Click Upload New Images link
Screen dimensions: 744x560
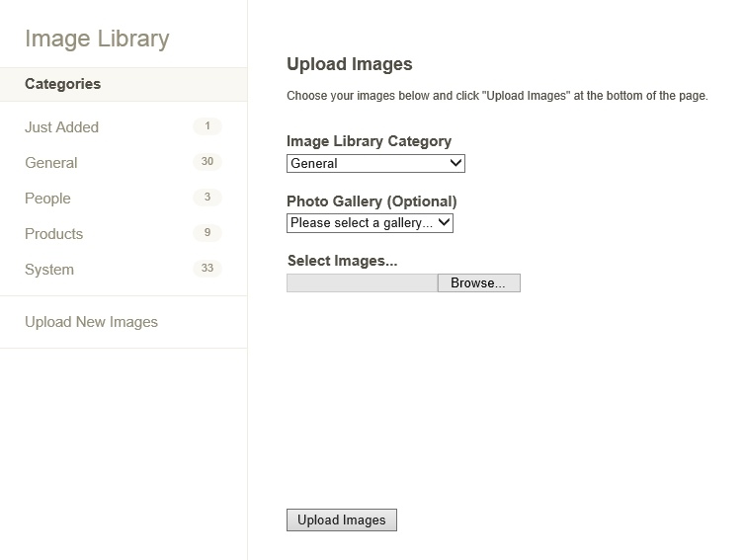(x=91, y=322)
